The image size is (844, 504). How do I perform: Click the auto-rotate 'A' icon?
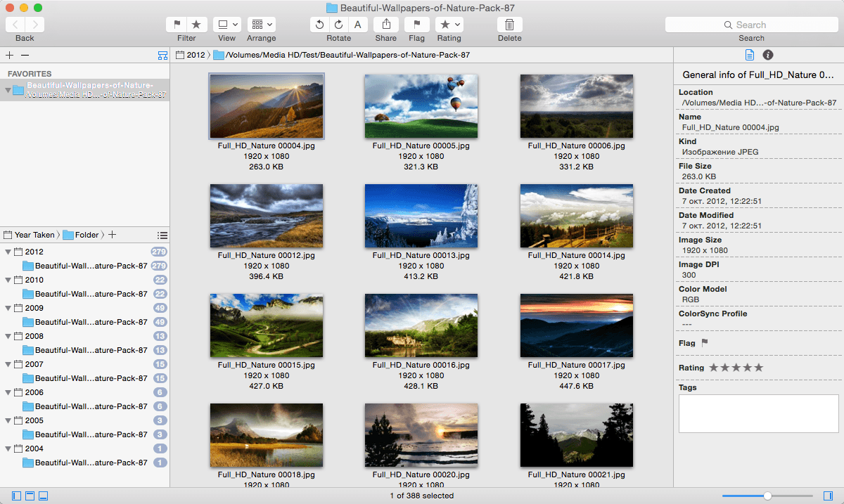(358, 25)
